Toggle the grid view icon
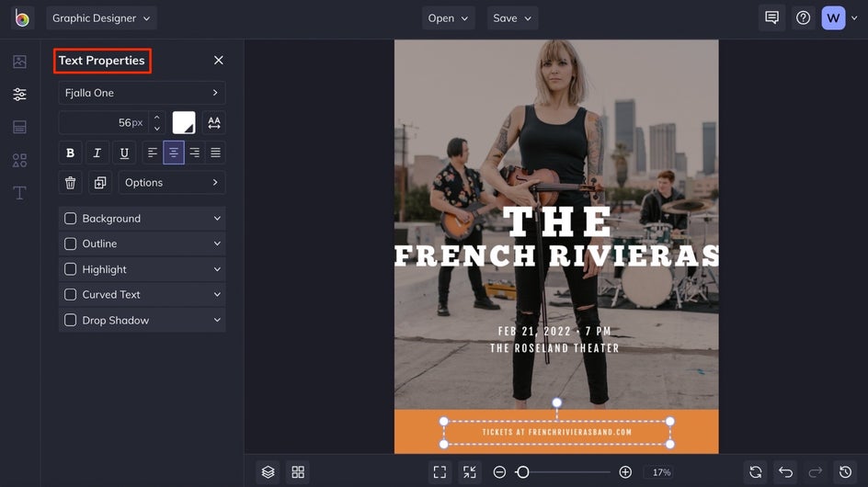Screen dimensions: 868x487 click(298, 472)
